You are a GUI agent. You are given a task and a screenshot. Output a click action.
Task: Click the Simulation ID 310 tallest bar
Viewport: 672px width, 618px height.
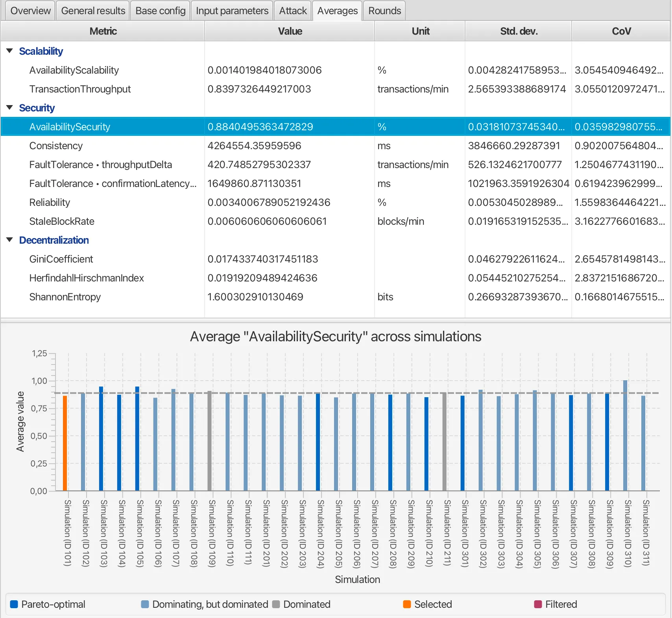[625, 435]
